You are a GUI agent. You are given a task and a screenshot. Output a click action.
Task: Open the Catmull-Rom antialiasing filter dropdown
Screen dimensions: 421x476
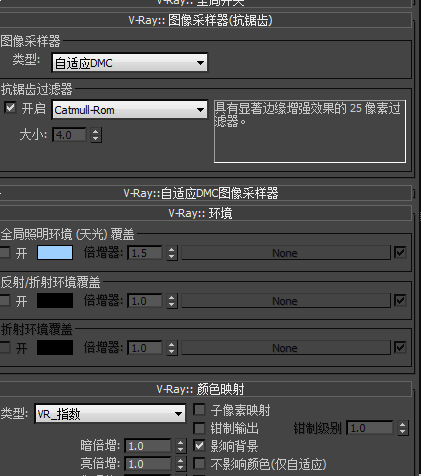[x=130, y=110]
